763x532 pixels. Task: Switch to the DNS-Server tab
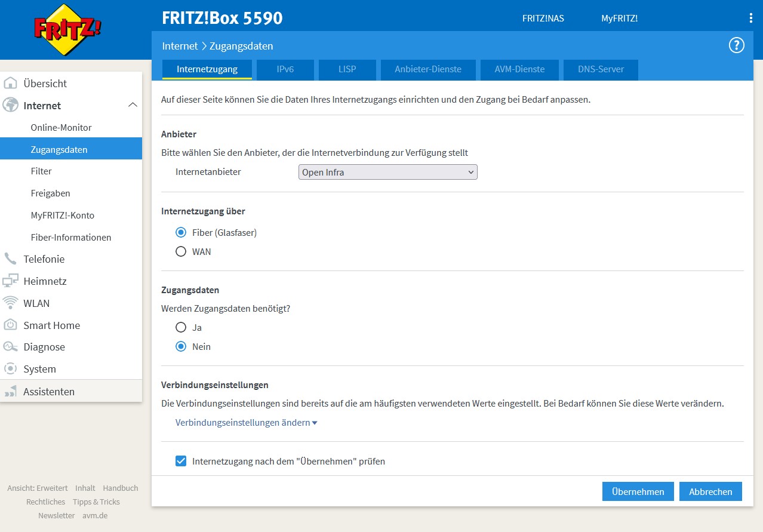(x=601, y=69)
